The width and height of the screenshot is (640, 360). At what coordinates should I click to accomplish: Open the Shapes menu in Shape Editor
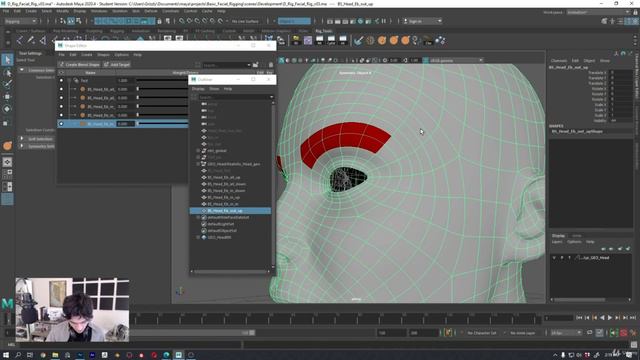pos(103,55)
